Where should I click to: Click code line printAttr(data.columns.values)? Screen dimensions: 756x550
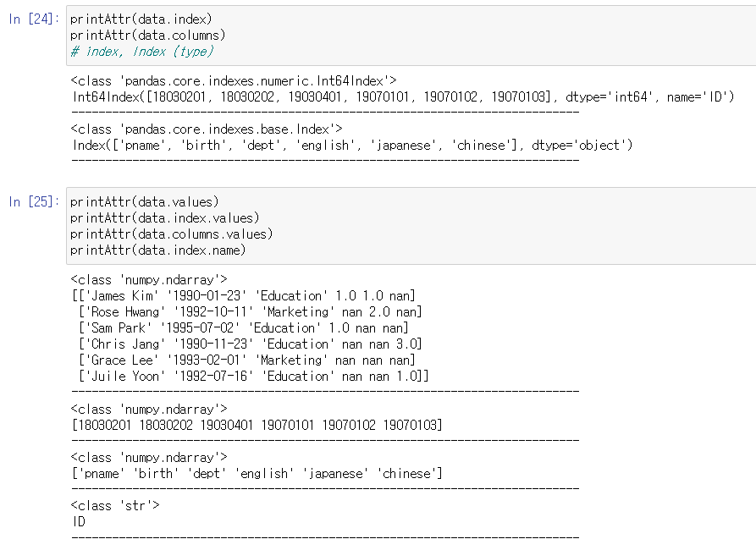click(171, 234)
